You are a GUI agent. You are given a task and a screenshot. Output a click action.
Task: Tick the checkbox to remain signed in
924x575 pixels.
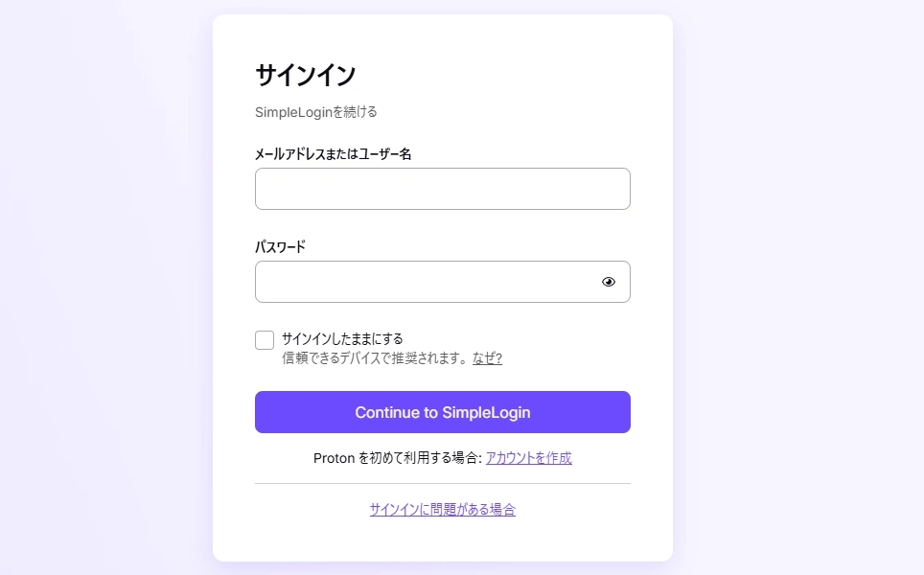[264, 339]
